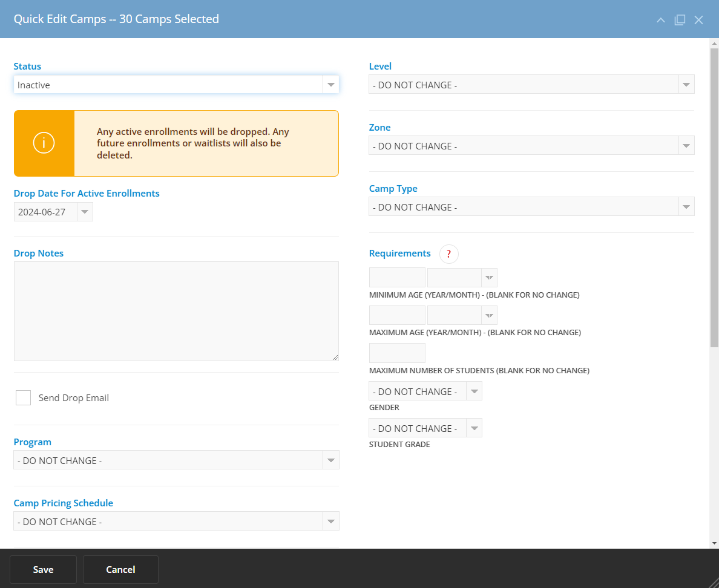Click the Camp Pricing Schedule label
The width and height of the screenshot is (719, 588).
pos(64,503)
